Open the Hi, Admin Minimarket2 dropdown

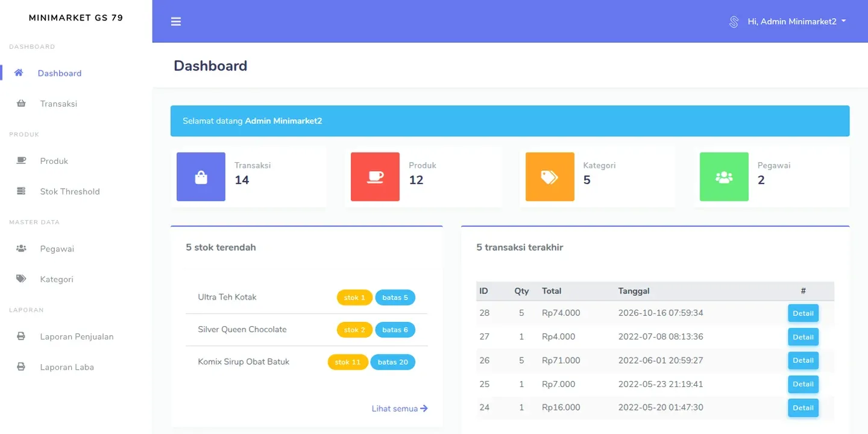coord(797,22)
